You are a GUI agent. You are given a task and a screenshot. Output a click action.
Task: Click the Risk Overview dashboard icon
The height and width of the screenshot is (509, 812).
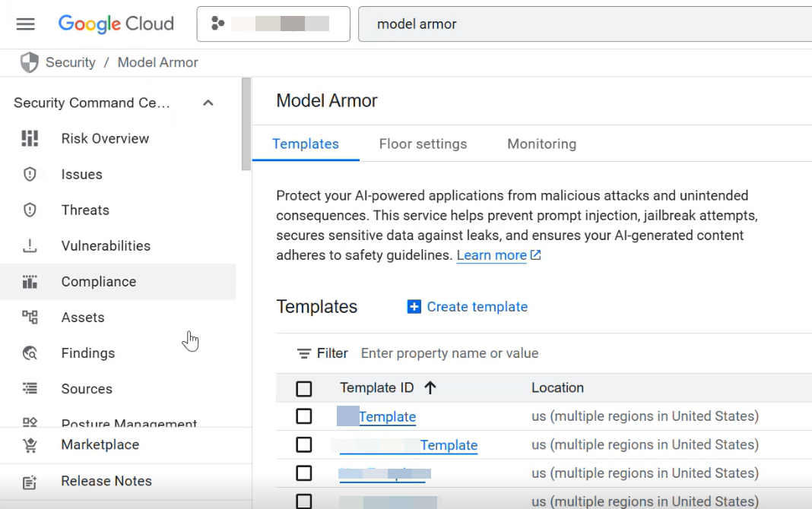point(30,138)
